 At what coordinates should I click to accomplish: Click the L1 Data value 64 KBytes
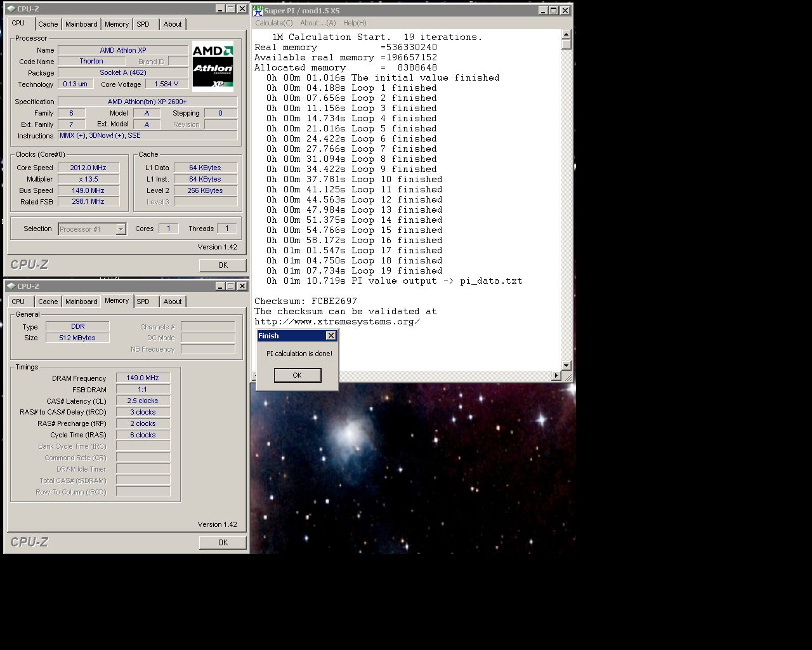click(206, 168)
